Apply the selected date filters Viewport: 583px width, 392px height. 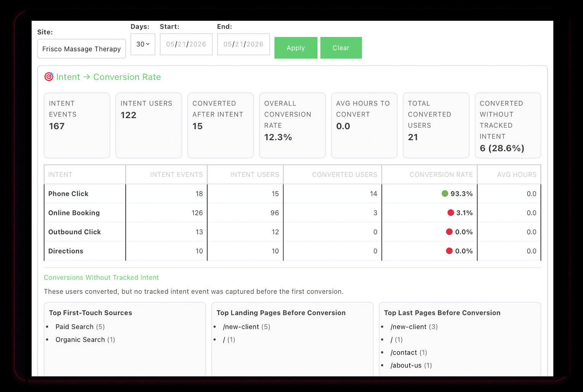tap(296, 48)
